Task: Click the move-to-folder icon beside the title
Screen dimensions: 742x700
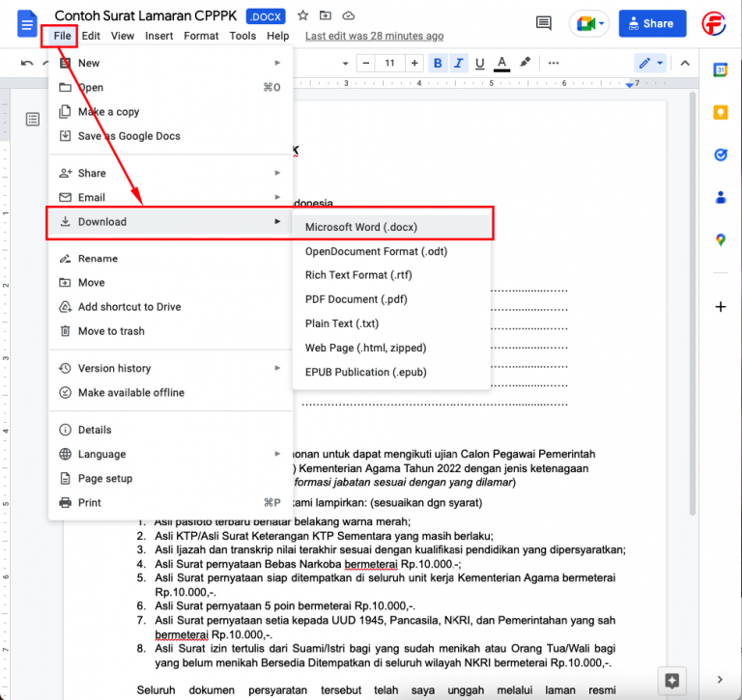Action: click(x=326, y=15)
